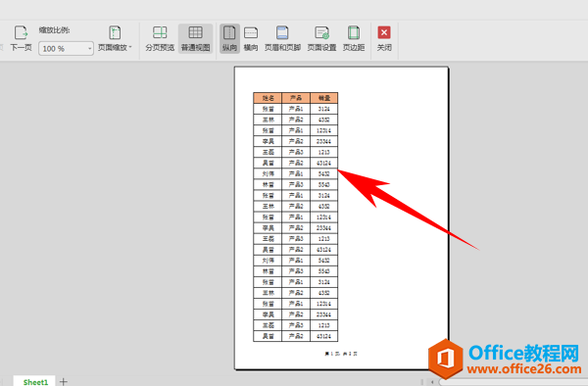Click the page number footer text
This screenshot has height=386, width=588.
(341, 354)
